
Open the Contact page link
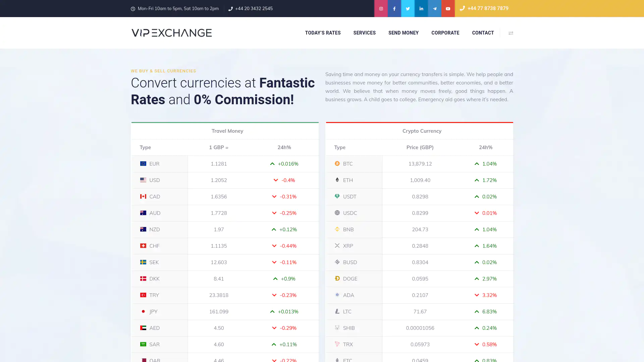coord(483,33)
